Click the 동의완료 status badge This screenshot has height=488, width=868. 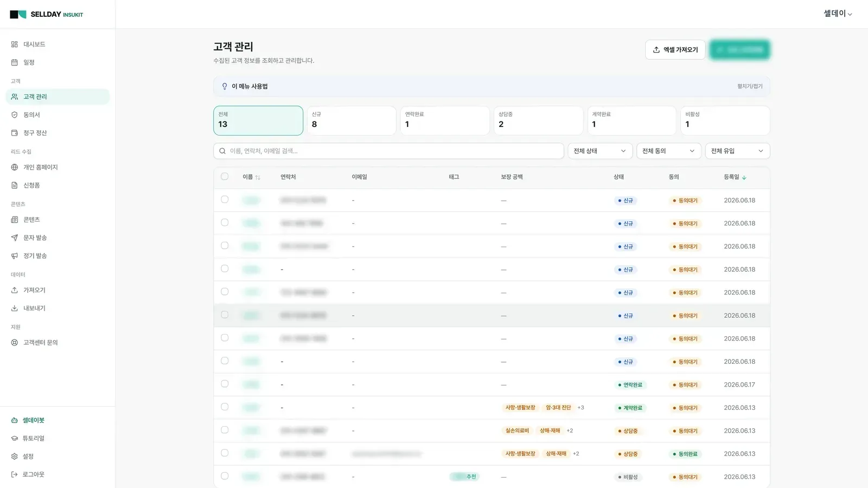[686, 454]
